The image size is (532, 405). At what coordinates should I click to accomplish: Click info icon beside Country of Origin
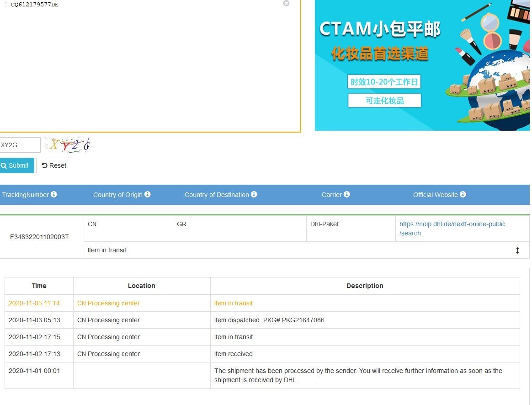(x=147, y=194)
